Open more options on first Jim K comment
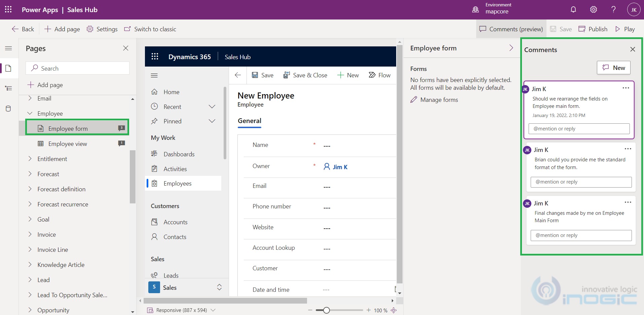Image resolution: width=644 pixels, height=315 pixels. (x=626, y=88)
